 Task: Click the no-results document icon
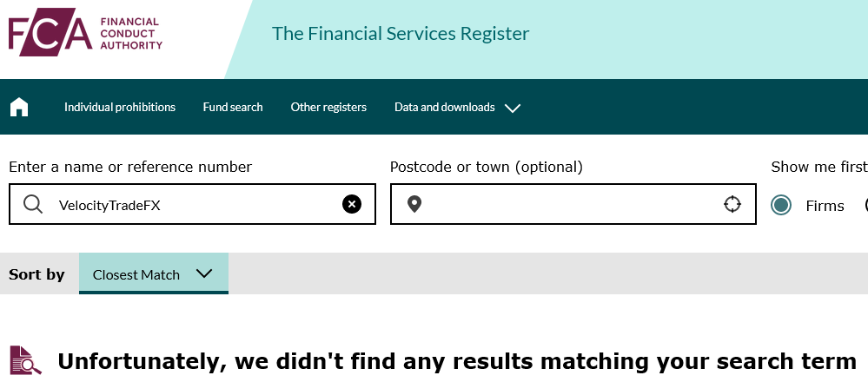[25, 360]
